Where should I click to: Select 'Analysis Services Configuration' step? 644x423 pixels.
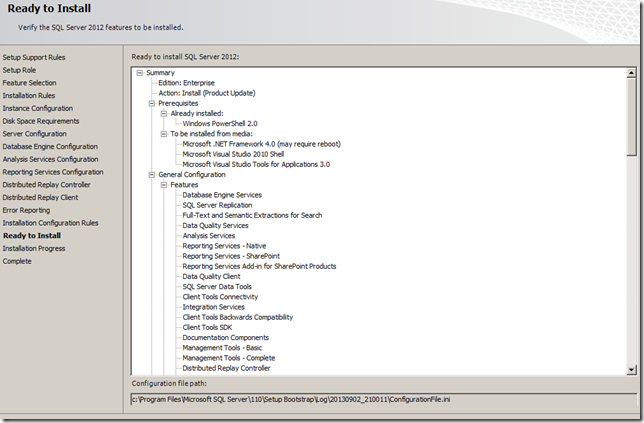tap(50, 159)
